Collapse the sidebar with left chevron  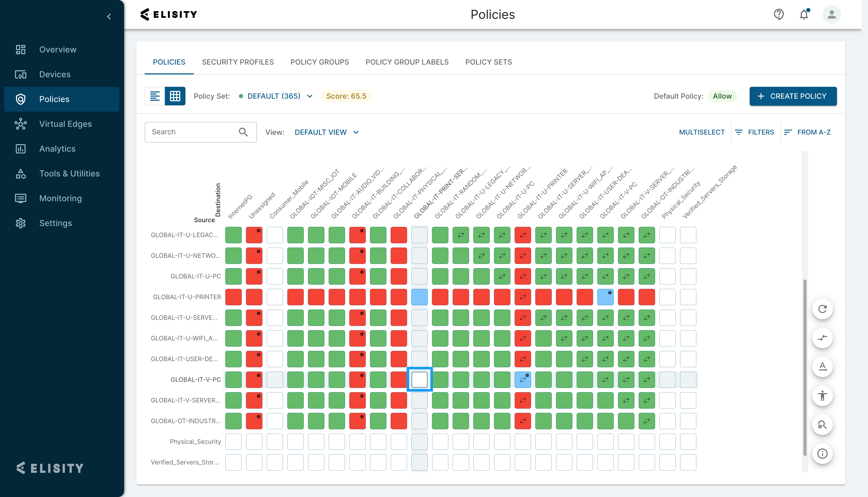(x=109, y=16)
